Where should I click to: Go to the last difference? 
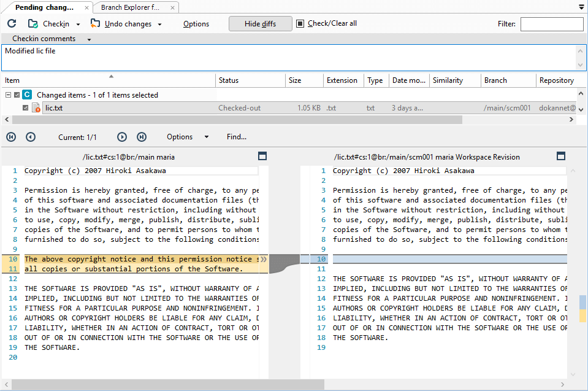[x=142, y=137]
